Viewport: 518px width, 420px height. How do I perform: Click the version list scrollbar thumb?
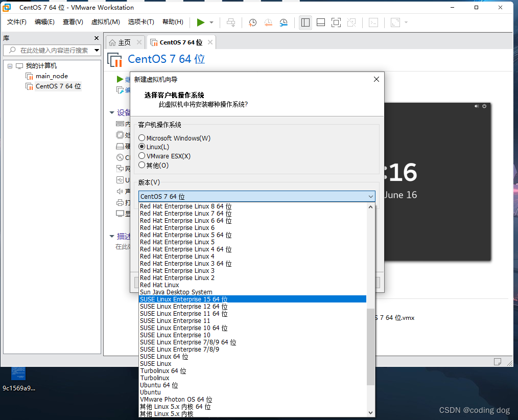tap(370, 347)
